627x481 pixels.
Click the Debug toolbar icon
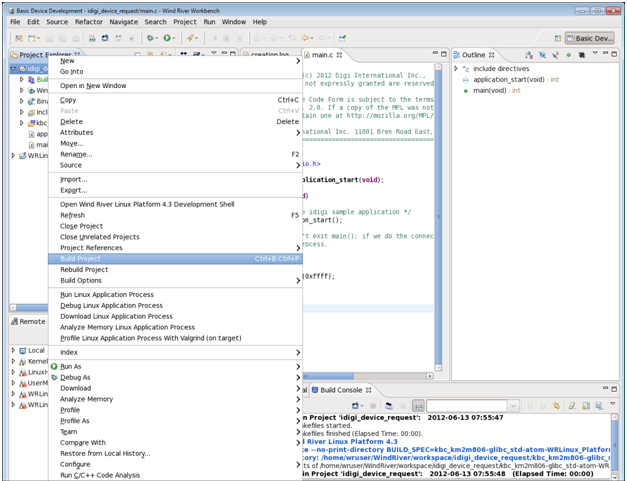pyautogui.click(x=151, y=38)
